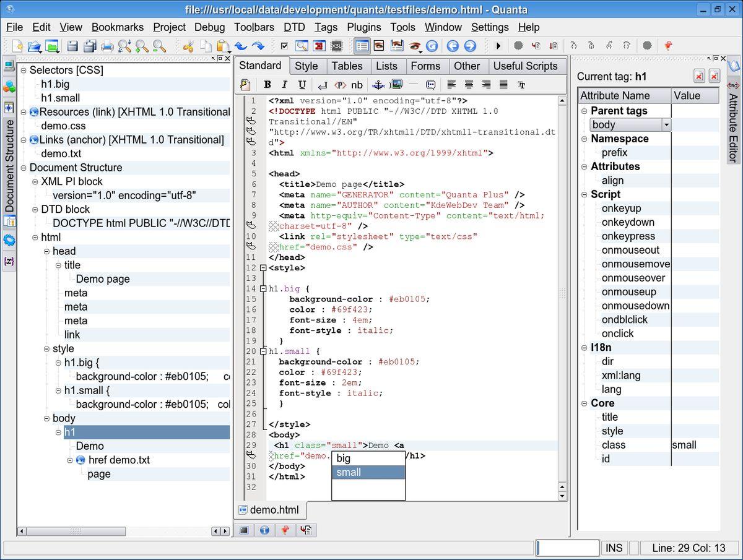The height and width of the screenshot is (560, 743).
Task: Select the demo.html document tab
Action: coord(271,510)
